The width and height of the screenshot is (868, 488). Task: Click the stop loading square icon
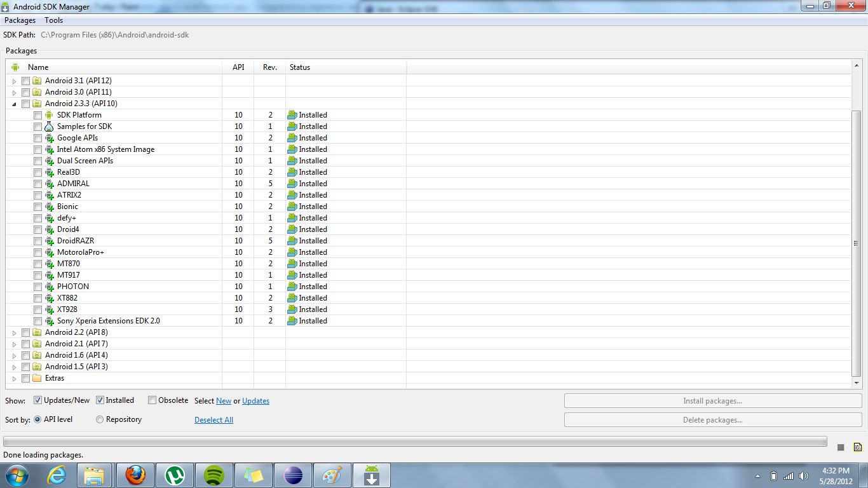[841, 447]
